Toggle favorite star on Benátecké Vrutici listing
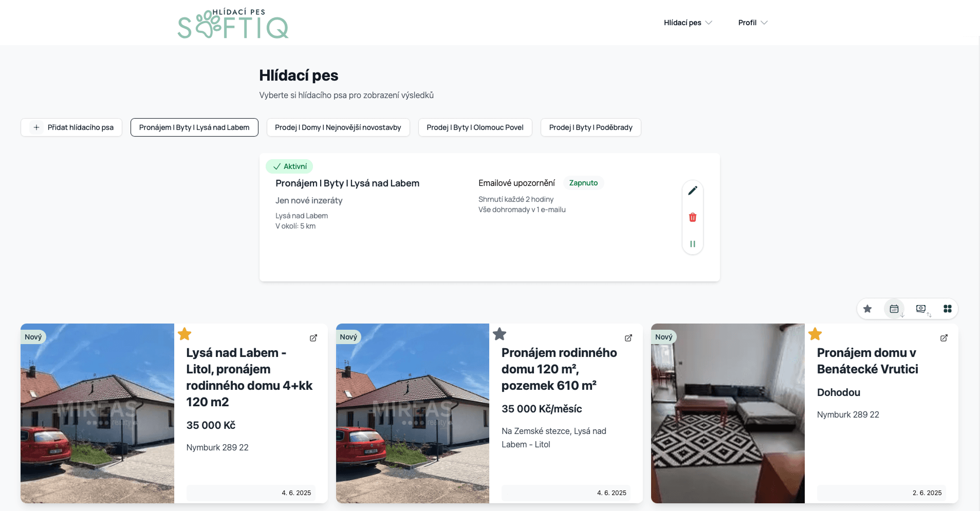Image resolution: width=980 pixels, height=511 pixels. 815,334
